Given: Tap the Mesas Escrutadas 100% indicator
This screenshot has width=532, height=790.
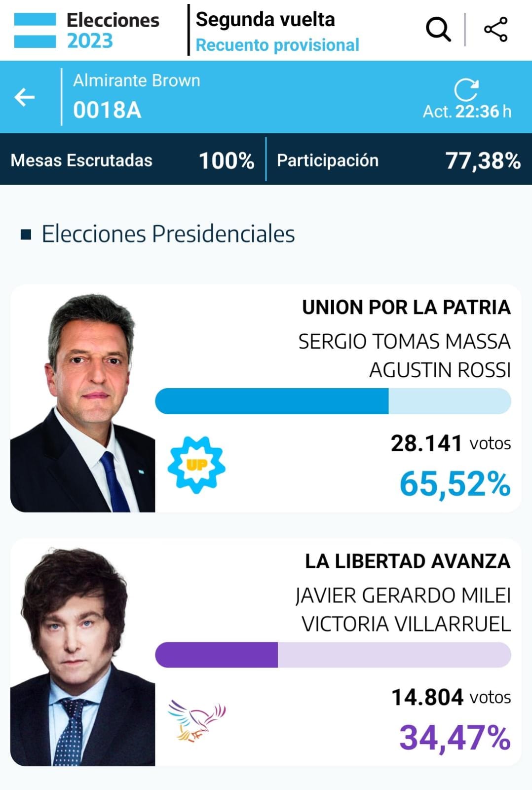Looking at the screenshot, I should point(132,160).
